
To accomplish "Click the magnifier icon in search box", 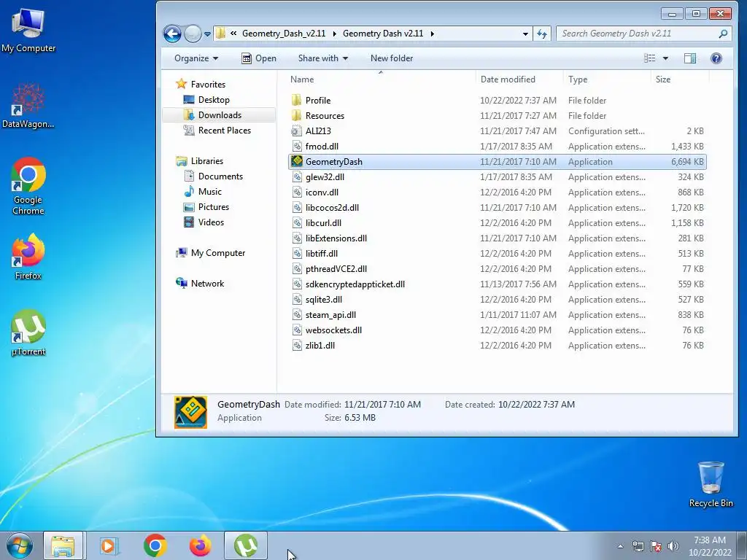I will pos(723,34).
